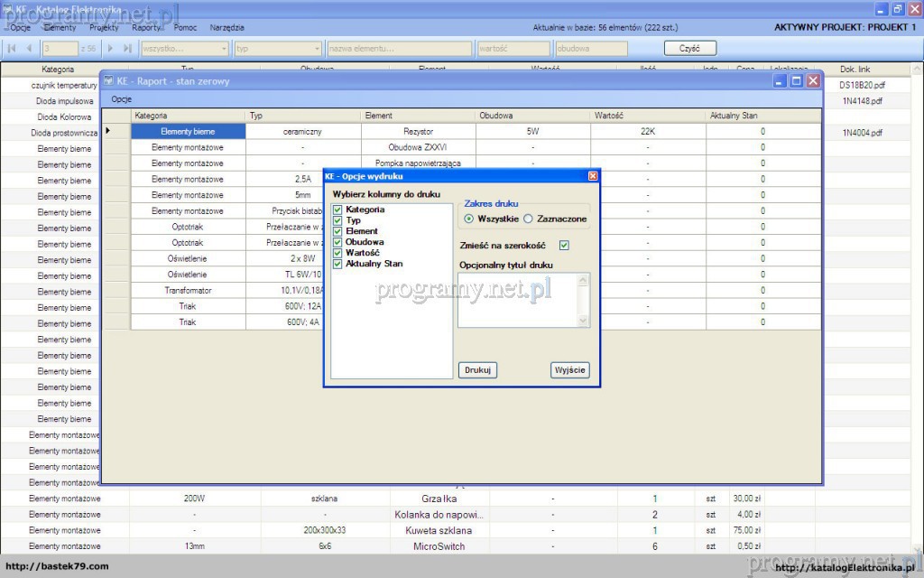This screenshot has height=578, width=924.
Task: Click the row selector arrow of first report row
Action: coord(108,131)
